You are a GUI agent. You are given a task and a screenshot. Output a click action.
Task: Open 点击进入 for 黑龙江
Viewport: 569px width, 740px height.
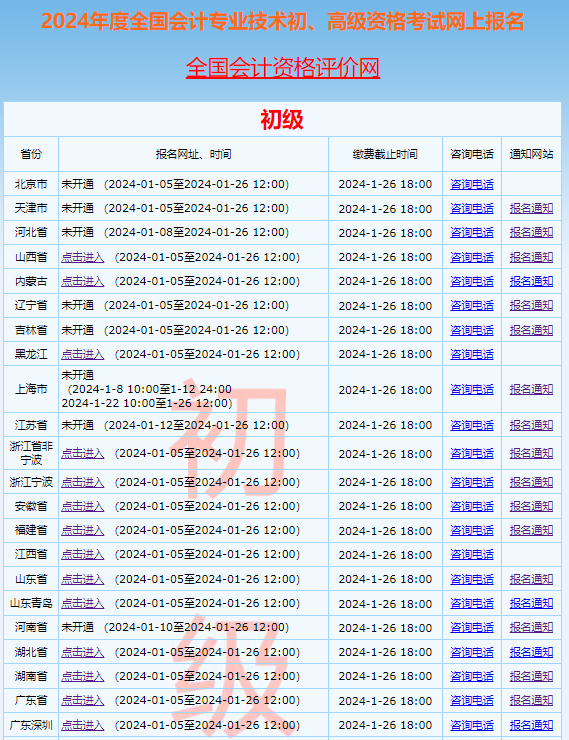[x=83, y=354]
